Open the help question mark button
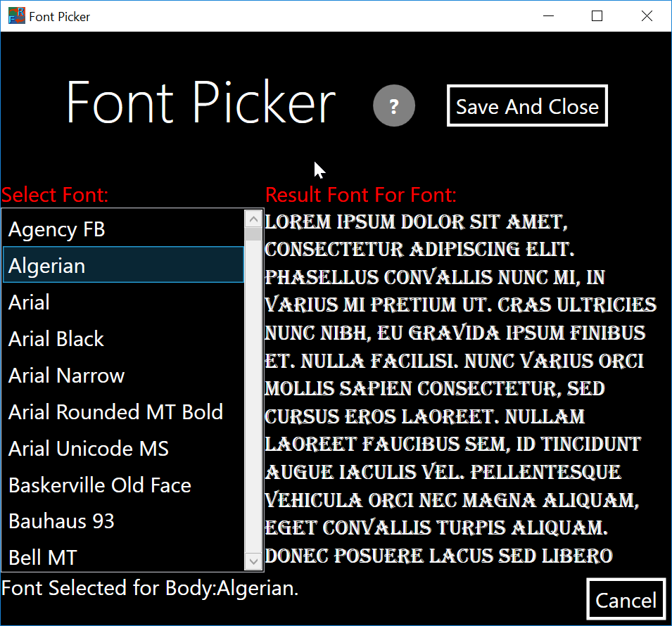 click(394, 106)
